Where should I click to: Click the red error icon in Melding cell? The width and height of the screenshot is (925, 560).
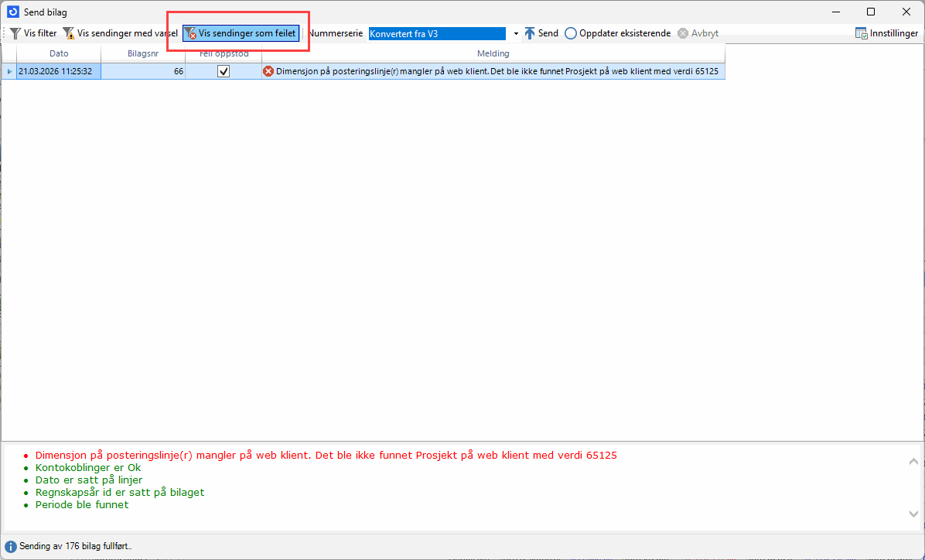coord(268,71)
